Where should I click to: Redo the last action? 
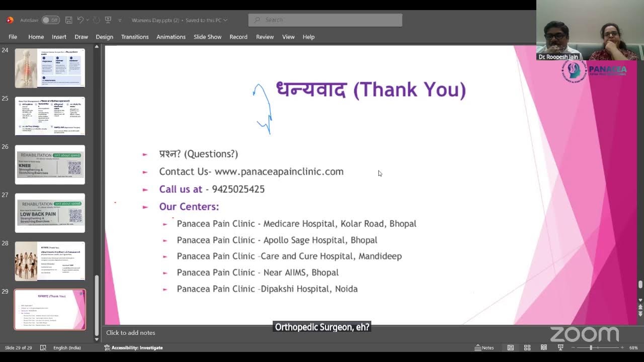97,20
